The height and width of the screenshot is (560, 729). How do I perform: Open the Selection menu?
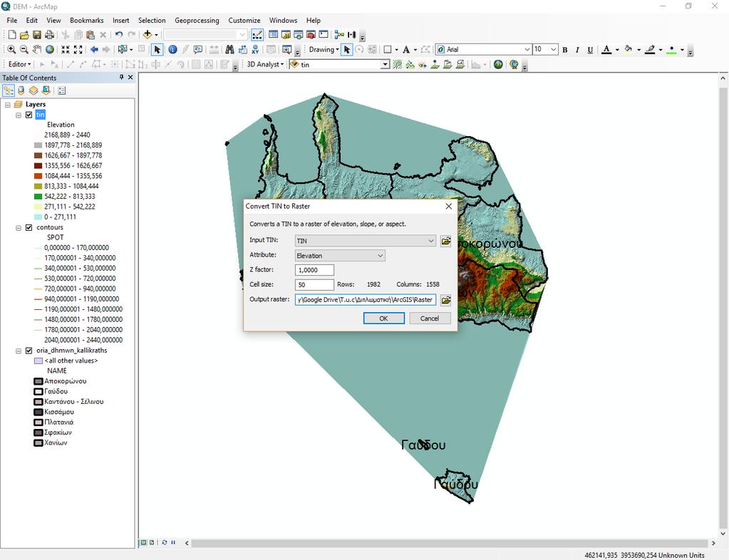click(x=152, y=21)
